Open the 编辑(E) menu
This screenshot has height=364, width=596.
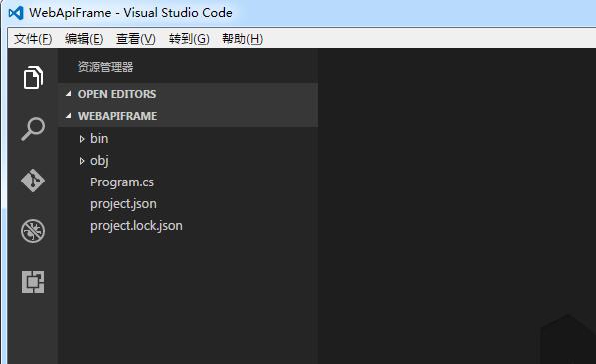coord(84,38)
